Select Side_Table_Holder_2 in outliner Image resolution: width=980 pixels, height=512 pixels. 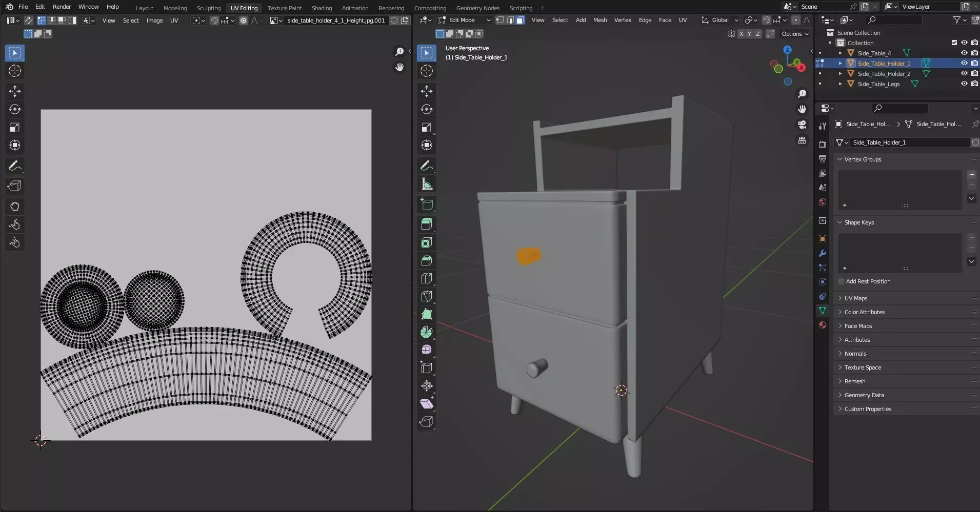(x=884, y=73)
